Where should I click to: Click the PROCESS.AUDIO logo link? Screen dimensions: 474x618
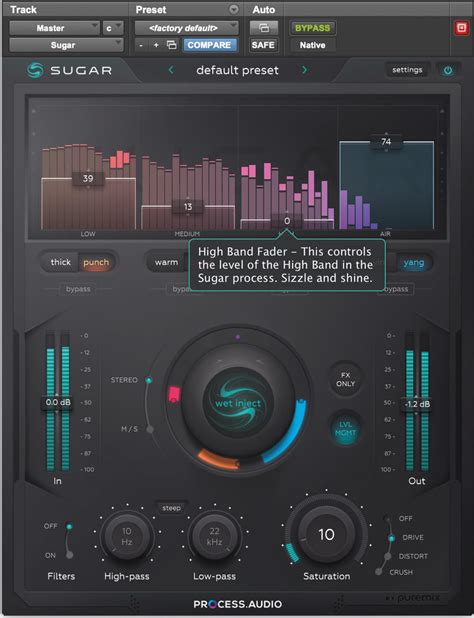pyautogui.click(x=238, y=604)
